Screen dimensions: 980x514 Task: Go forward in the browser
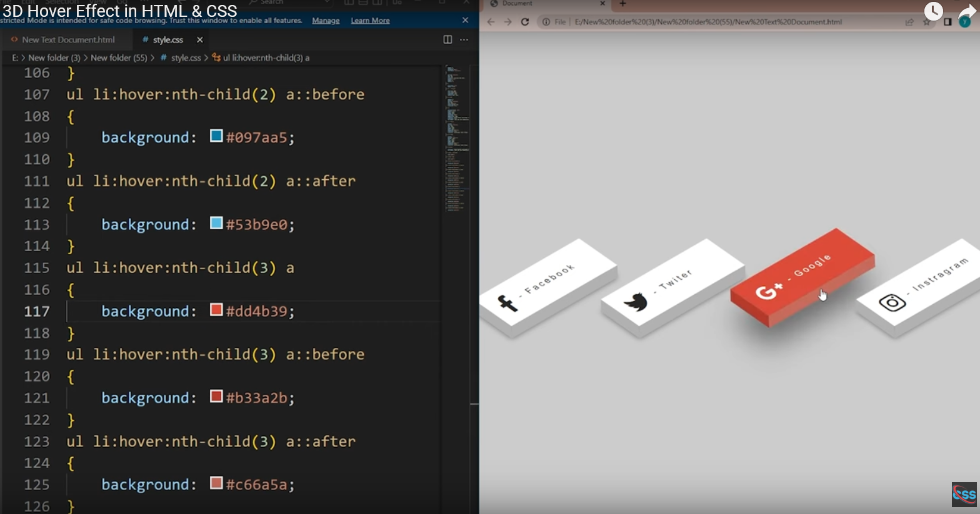tap(507, 22)
